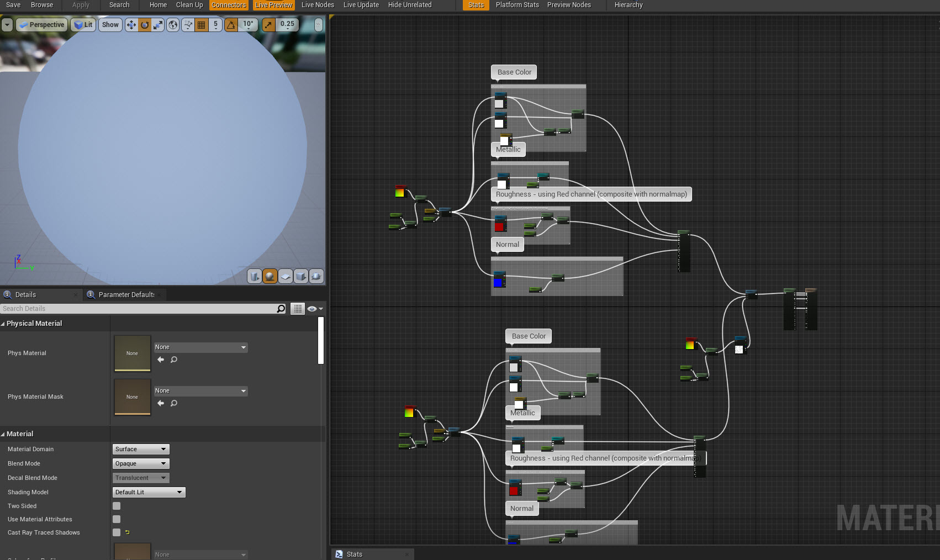The height and width of the screenshot is (560, 940).
Task: Click the Clean Up toolbar button
Action: tap(189, 5)
